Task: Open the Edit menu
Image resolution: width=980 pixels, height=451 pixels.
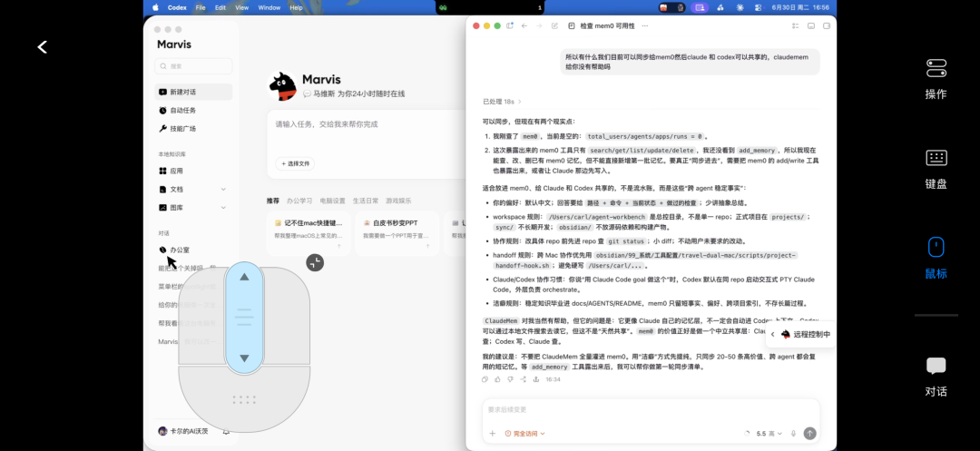Action: pyautogui.click(x=220, y=7)
